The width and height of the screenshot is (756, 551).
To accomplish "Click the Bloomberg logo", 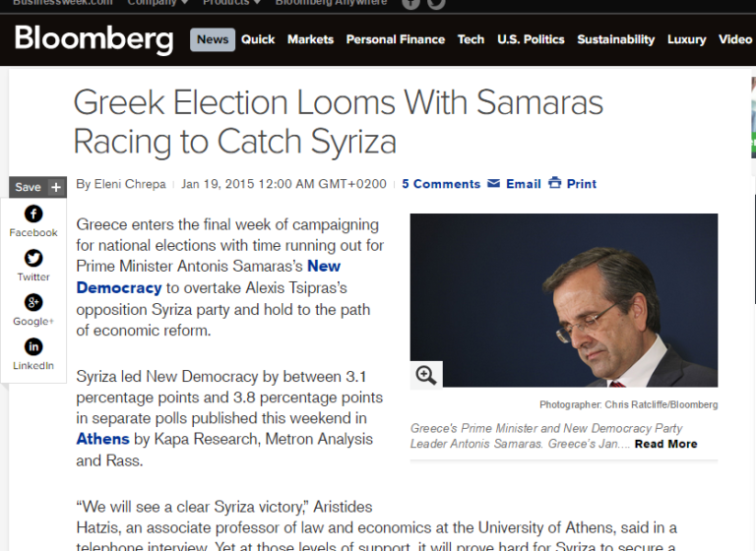I will tap(94, 39).
